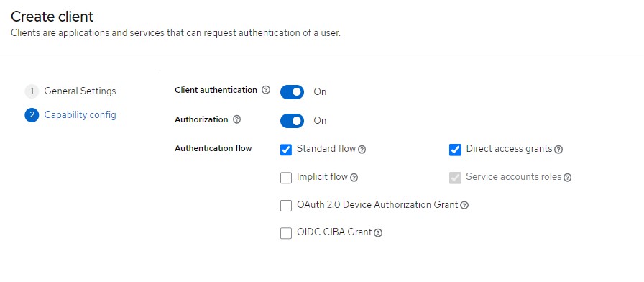Enable the OIDC CIBA Grant checkbox
644x282 pixels.
[x=286, y=233]
